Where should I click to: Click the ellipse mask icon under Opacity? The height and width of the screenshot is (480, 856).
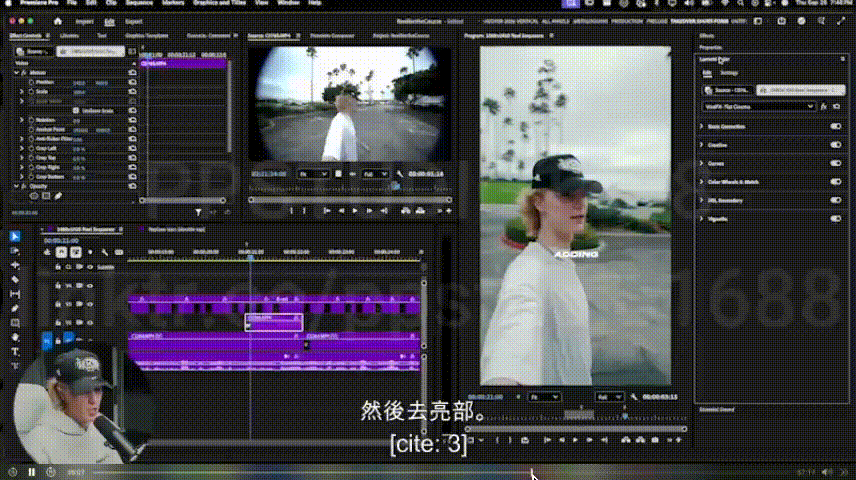click(34, 196)
